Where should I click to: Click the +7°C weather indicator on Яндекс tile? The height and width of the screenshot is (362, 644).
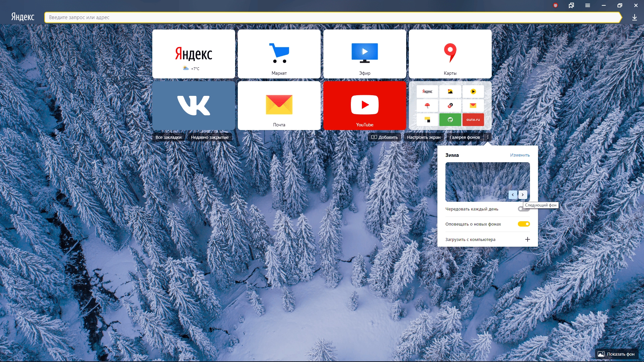pos(191,68)
